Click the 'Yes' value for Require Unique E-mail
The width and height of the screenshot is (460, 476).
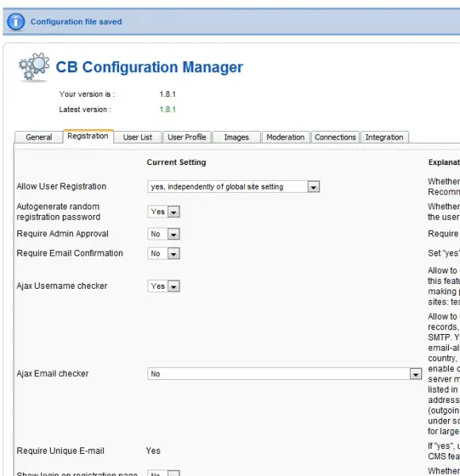click(153, 451)
